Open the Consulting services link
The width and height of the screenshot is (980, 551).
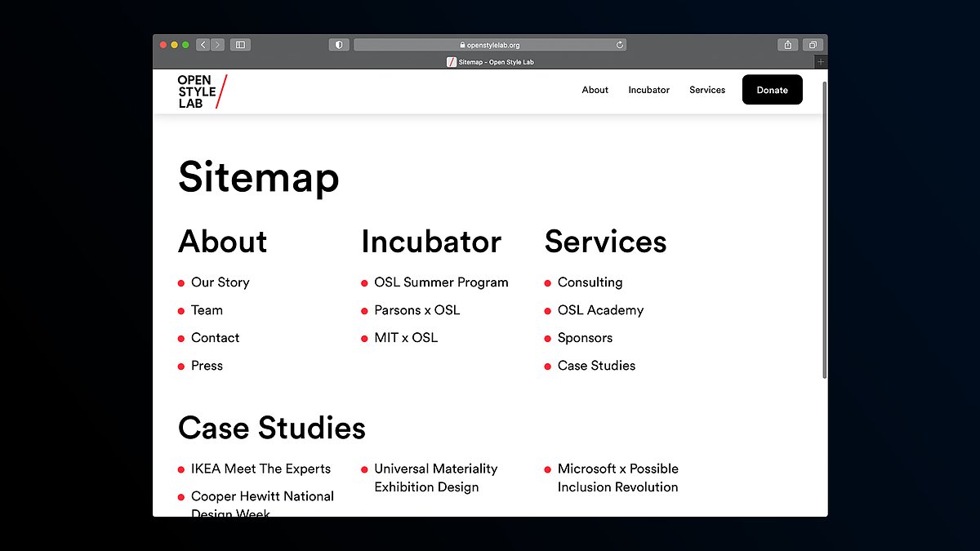[590, 282]
